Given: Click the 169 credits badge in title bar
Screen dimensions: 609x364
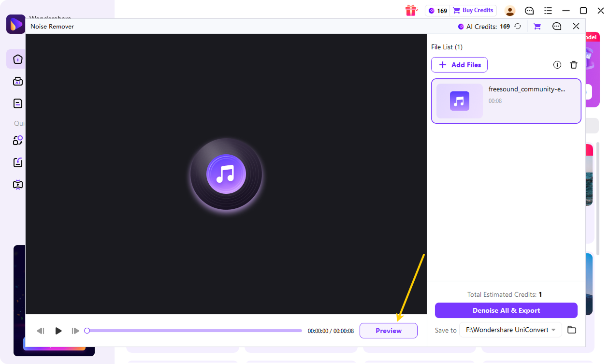Looking at the screenshot, I should 437,11.
